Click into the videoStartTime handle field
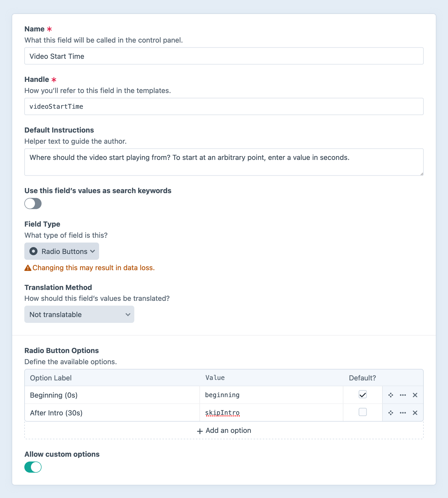 point(224,106)
